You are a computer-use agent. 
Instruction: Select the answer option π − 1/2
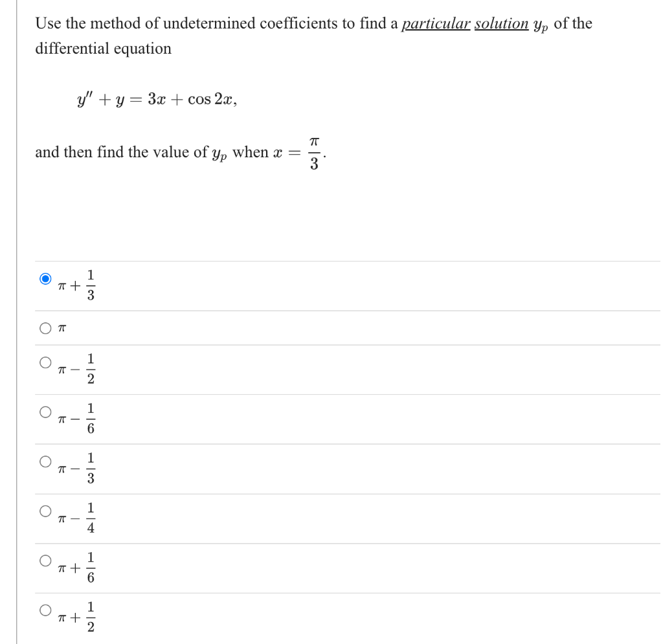(44, 363)
